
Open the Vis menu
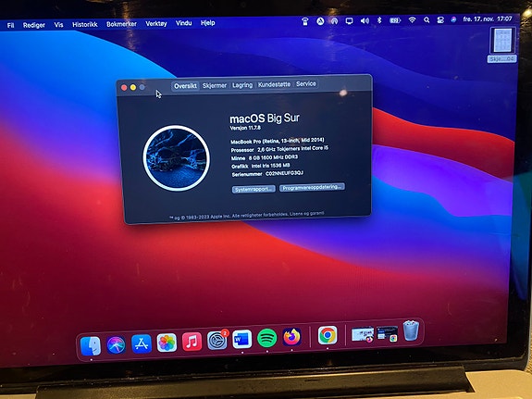point(58,24)
